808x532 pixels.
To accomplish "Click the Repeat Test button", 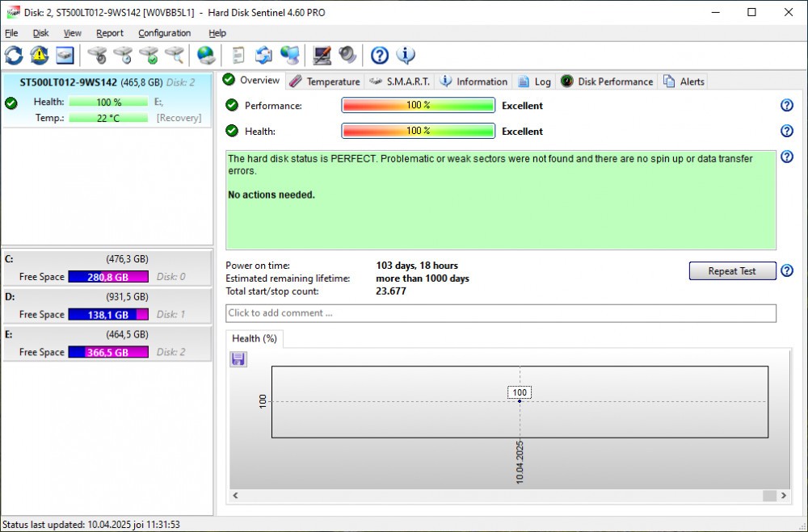I will tap(732, 271).
